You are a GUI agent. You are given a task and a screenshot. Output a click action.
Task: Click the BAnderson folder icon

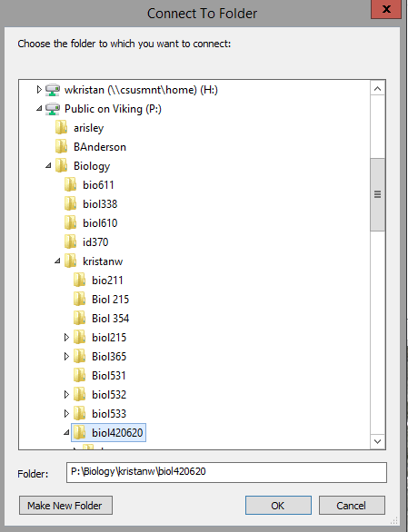pos(61,147)
